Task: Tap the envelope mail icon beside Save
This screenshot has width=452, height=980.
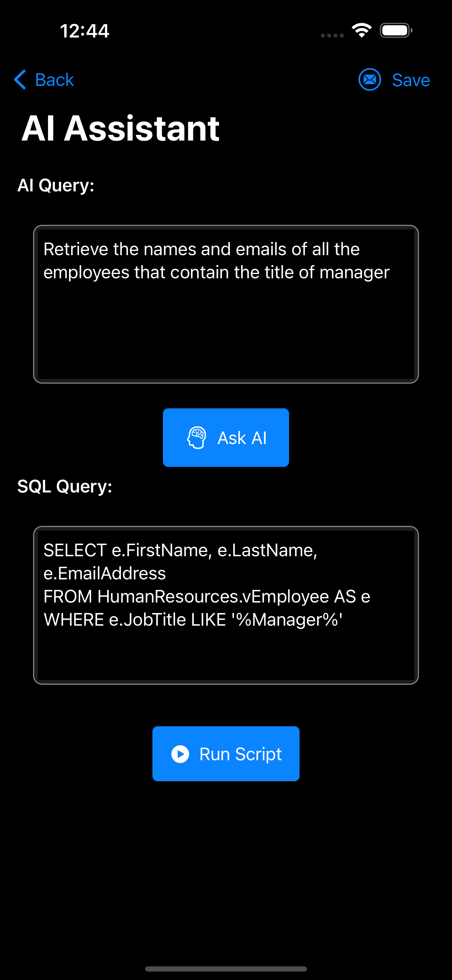Action: pos(369,80)
